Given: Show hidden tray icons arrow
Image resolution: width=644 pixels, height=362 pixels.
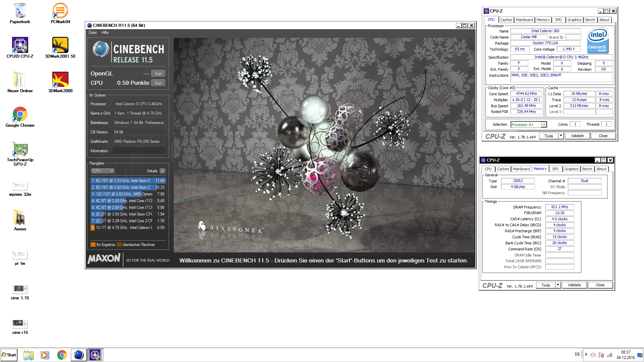Looking at the screenshot, I should click(586, 355).
